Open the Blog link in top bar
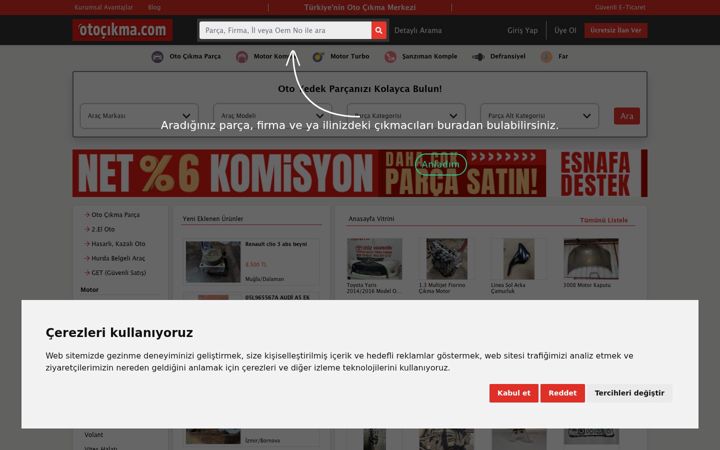The image size is (720, 450). point(154,7)
